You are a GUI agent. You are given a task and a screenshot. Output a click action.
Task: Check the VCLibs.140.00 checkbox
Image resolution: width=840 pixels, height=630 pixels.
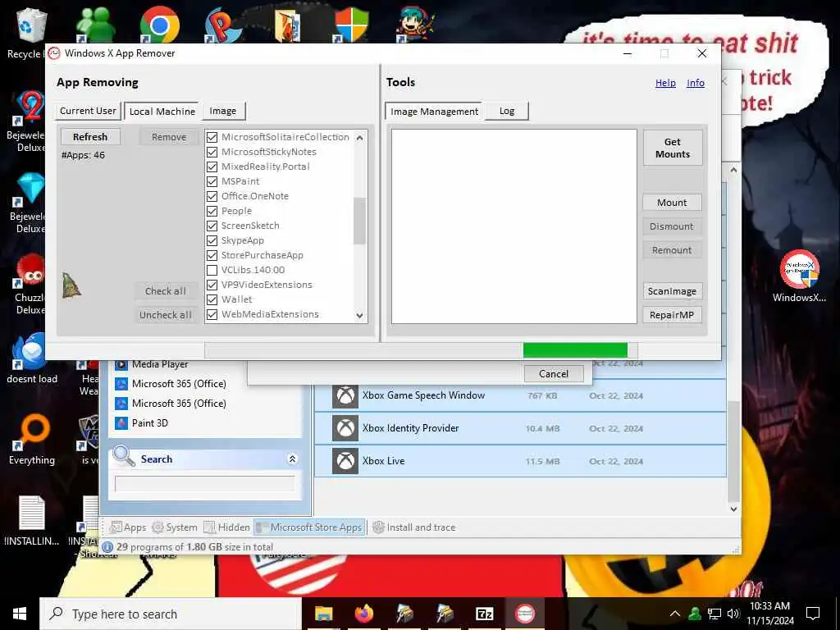coord(212,270)
